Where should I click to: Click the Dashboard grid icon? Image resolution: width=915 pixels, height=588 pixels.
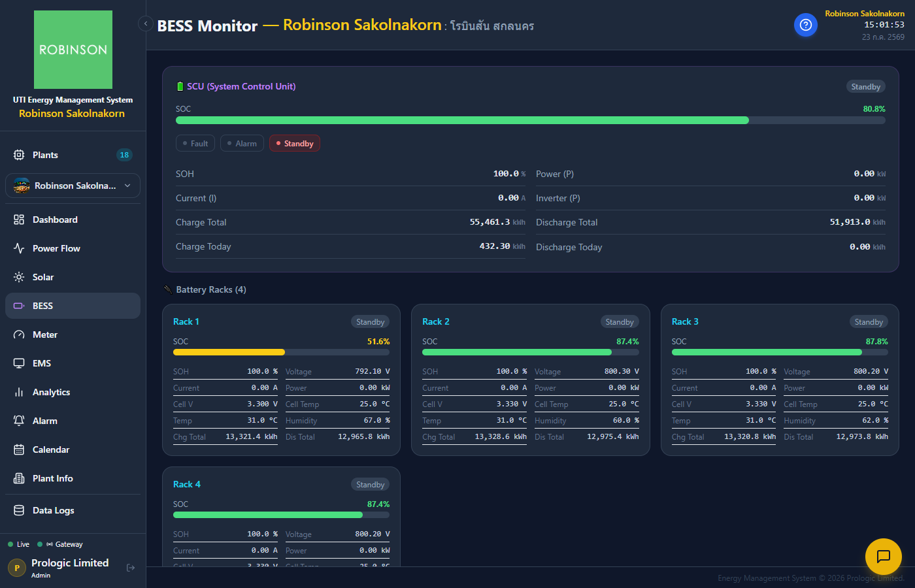click(x=19, y=220)
